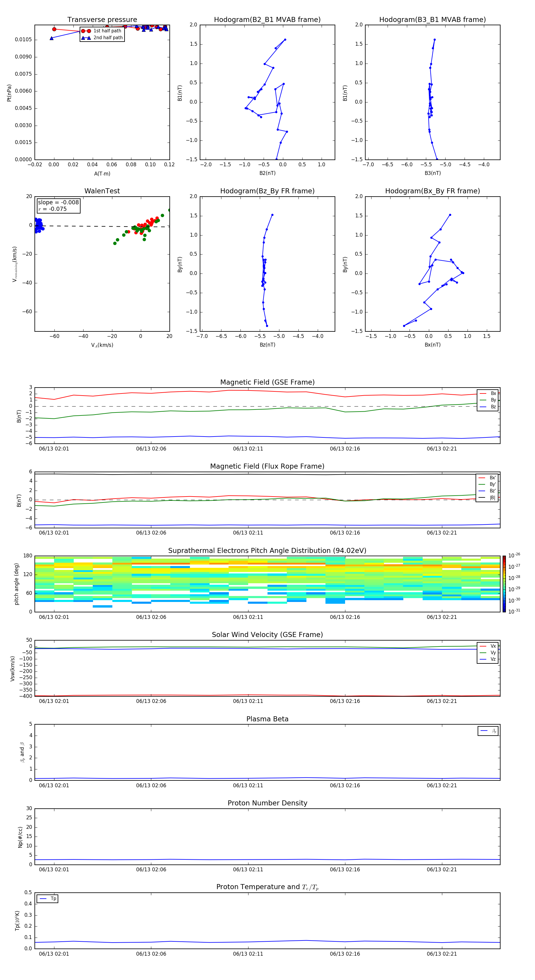The height and width of the screenshot is (980, 535).
Task: Click the 'Hodogram(Bx_By FR frame)' title
Action: pyautogui.click(x=432, y=191)
